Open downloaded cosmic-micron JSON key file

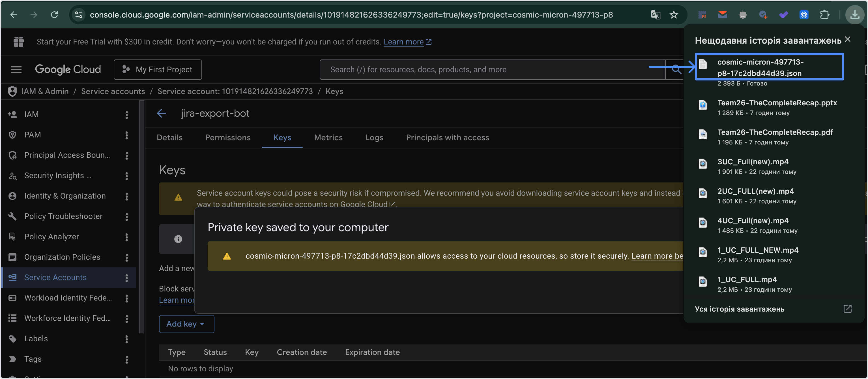pos(769,67)
